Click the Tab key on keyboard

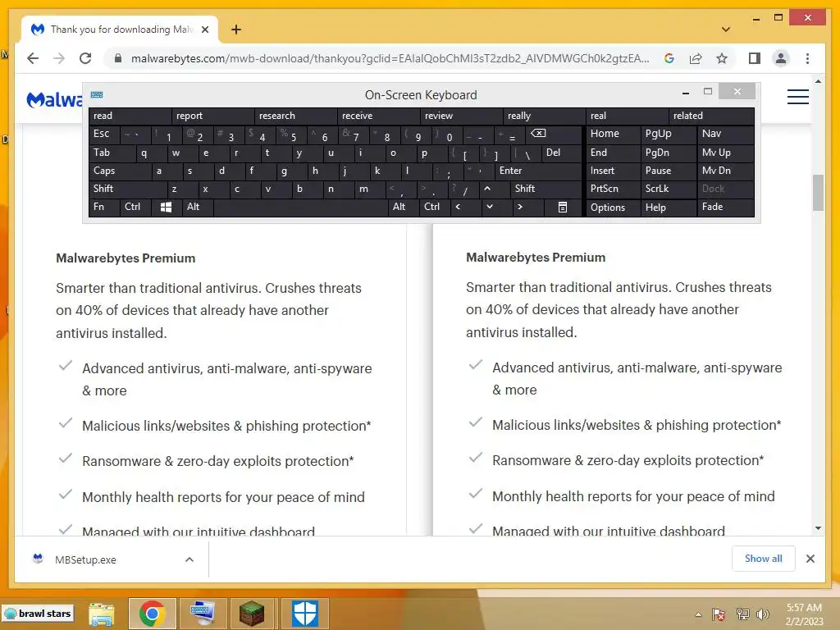click(112, 153)
